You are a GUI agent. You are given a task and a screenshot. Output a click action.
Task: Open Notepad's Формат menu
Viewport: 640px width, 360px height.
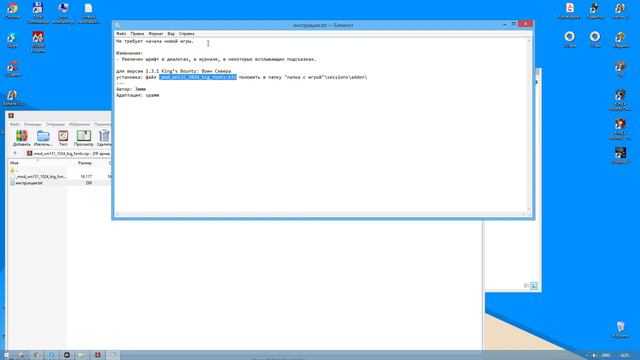pyautogui.click(x=156, y=33)
